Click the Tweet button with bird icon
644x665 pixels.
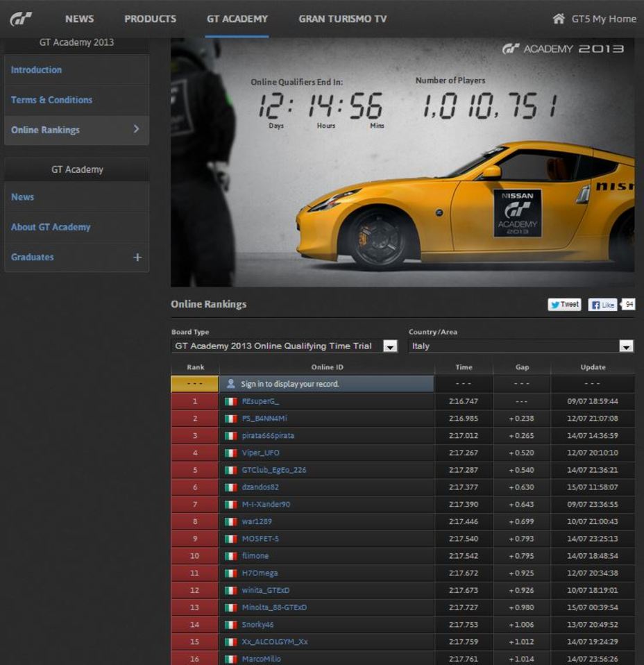(x=564, y=305)
